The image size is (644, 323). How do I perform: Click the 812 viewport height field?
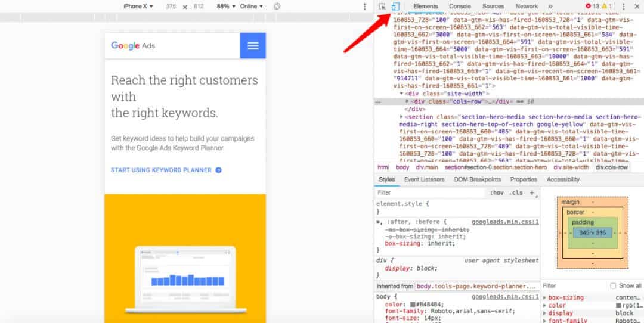(x=199, y=6)
